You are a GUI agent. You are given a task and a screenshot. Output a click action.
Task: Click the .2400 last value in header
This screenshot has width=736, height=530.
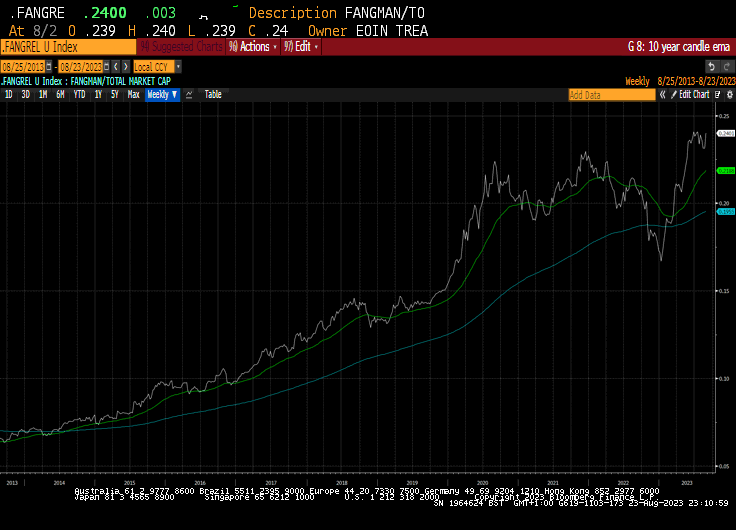[x=105, y=13]
